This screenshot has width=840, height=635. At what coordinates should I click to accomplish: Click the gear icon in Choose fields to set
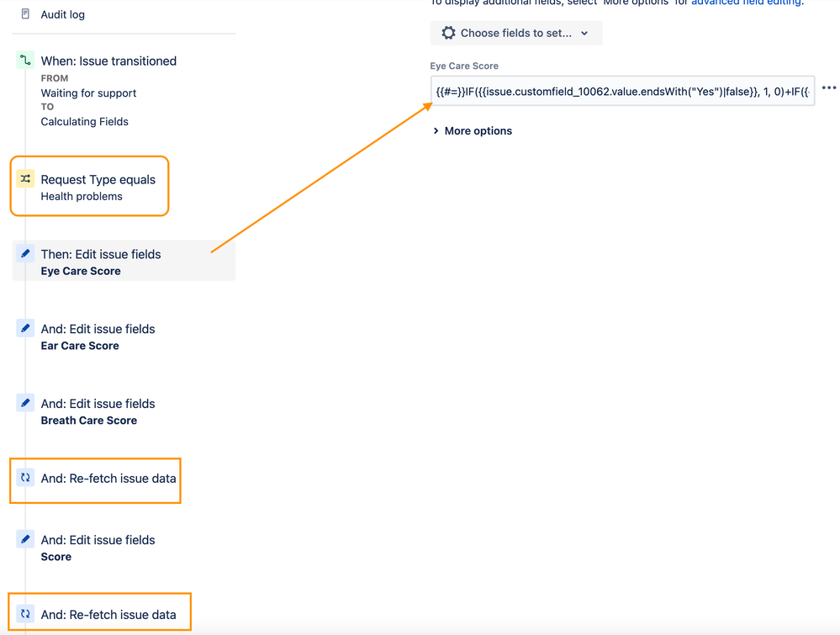pos(448,33)
